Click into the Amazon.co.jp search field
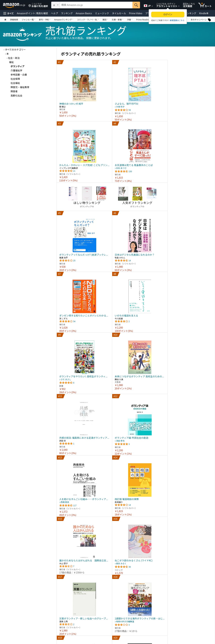 [96, 5]
